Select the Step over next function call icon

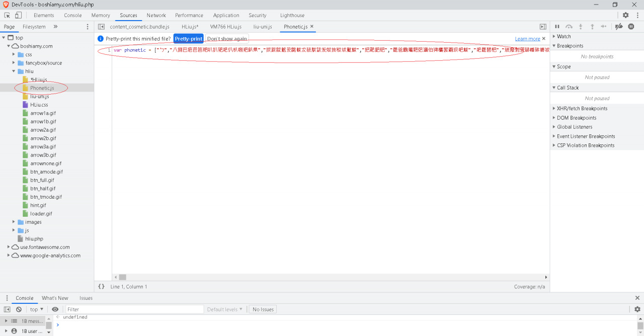pos(569,26)
